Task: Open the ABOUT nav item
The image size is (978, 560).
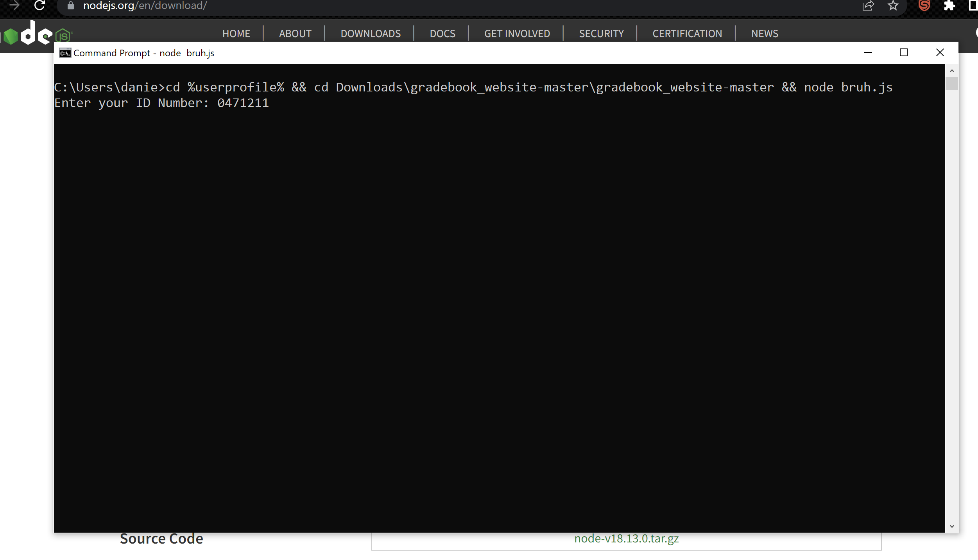Action: [295, 34]
